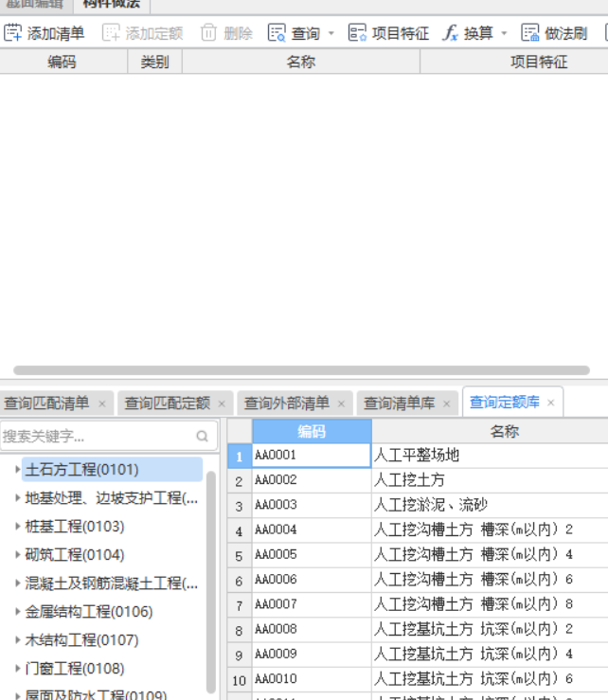Image resolution: width=608 pixels, height=700 pixels.
Task: Expand the 混凝土及钢筋混凝土工程 node
Action: 17,583
